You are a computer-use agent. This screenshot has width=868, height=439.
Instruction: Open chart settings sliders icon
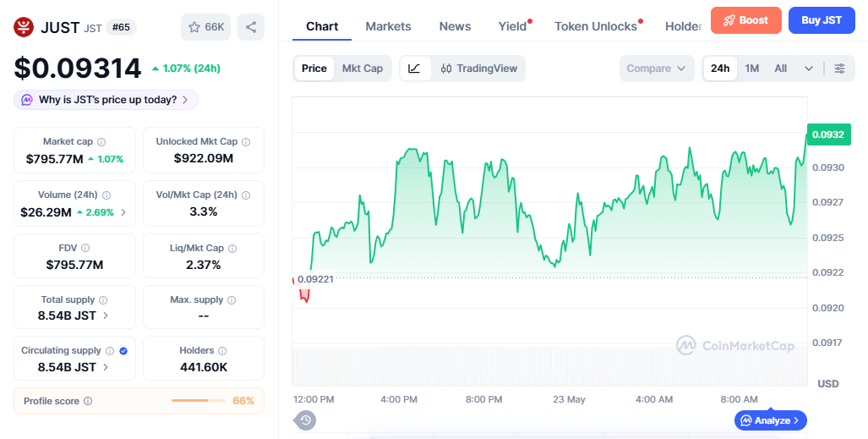(x=840, y=69)
